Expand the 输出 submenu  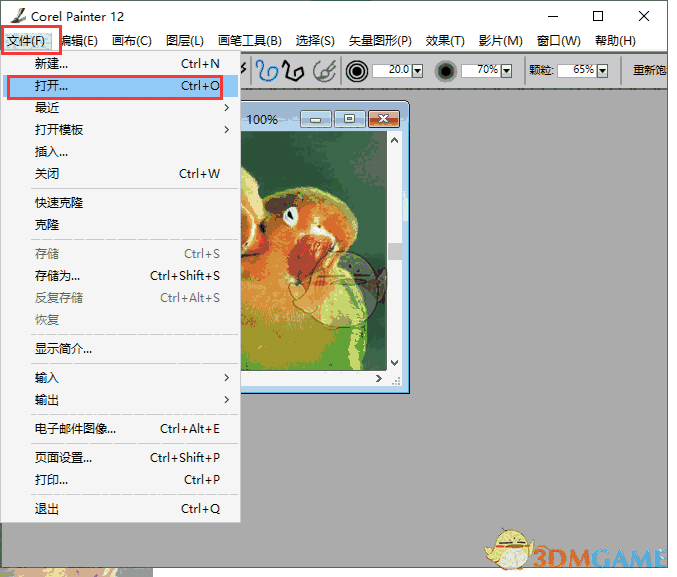coord(120,400)
